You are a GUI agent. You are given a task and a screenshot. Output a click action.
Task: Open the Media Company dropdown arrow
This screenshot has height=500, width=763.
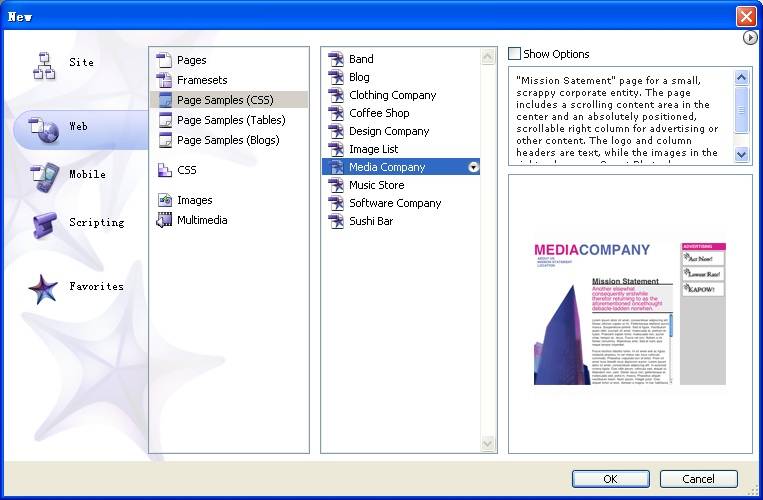coord(473,167)
